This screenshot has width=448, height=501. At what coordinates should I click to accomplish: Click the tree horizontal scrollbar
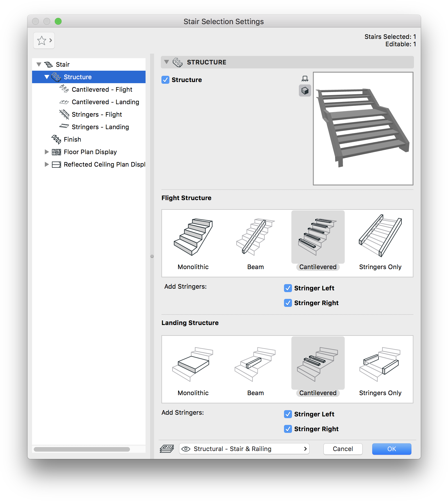[82, 449]
